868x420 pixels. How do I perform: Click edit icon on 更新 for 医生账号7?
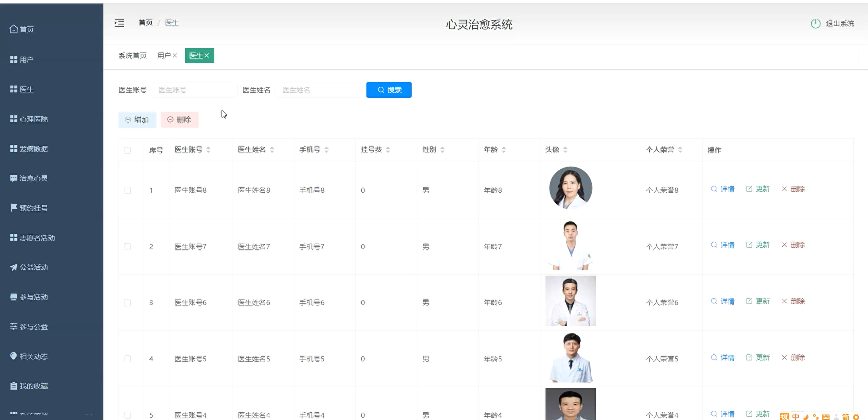(749, 245)
